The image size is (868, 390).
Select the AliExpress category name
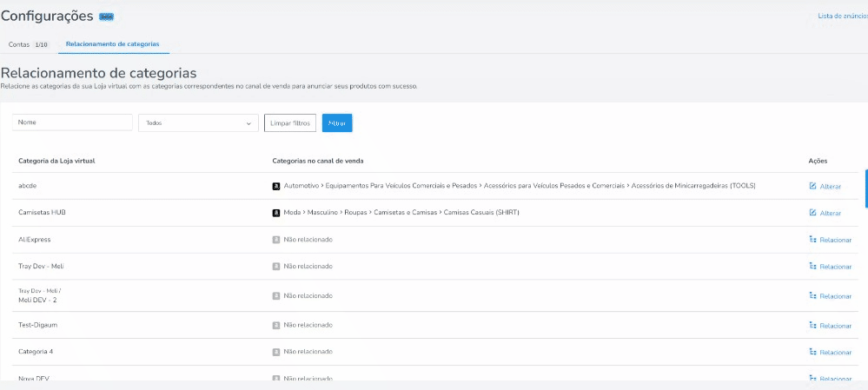35,240
